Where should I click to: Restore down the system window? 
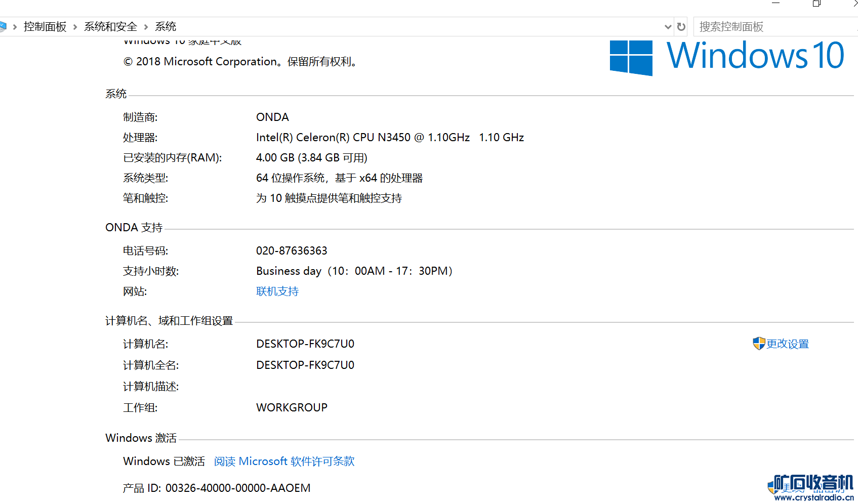(816, 4)
